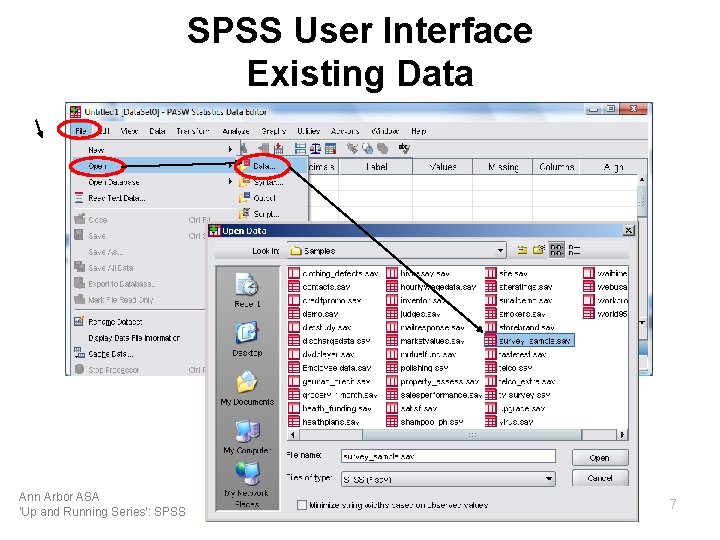
Task: Open the Analyze menu
Action: [x=236, y=131]
